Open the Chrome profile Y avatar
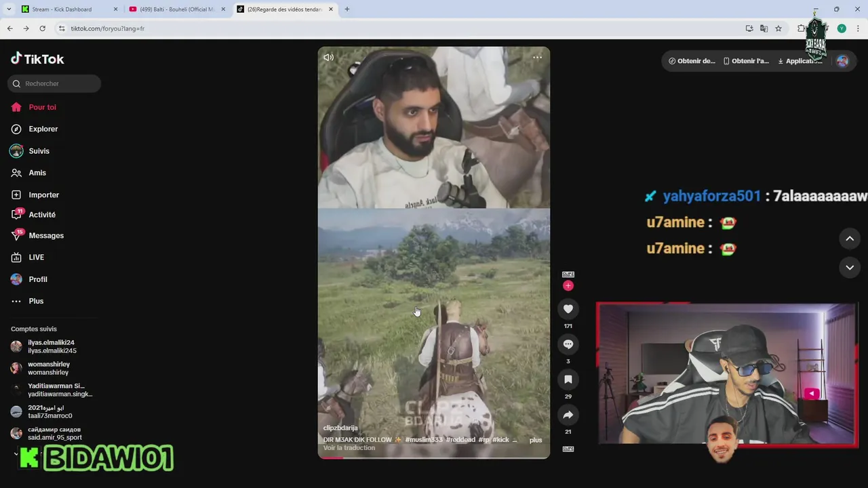 point(842,28)
